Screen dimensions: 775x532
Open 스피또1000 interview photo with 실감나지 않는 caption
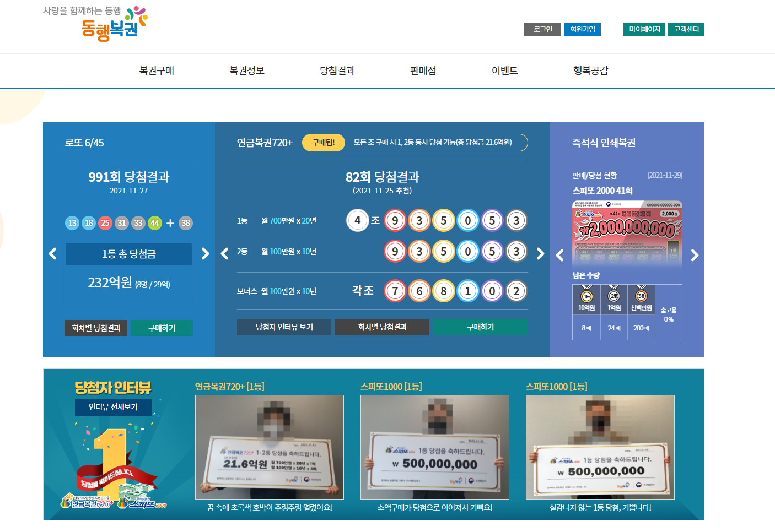tap(600, 447)
